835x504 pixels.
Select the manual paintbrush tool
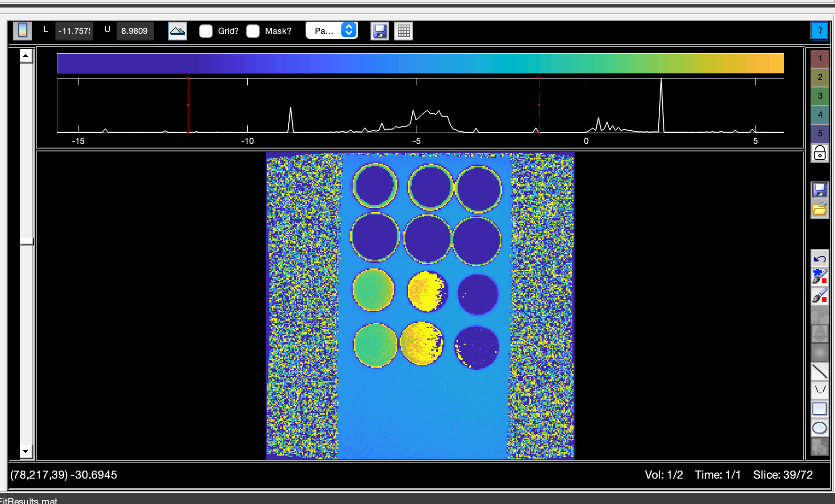pyautogui.click(x=820, y=294)
